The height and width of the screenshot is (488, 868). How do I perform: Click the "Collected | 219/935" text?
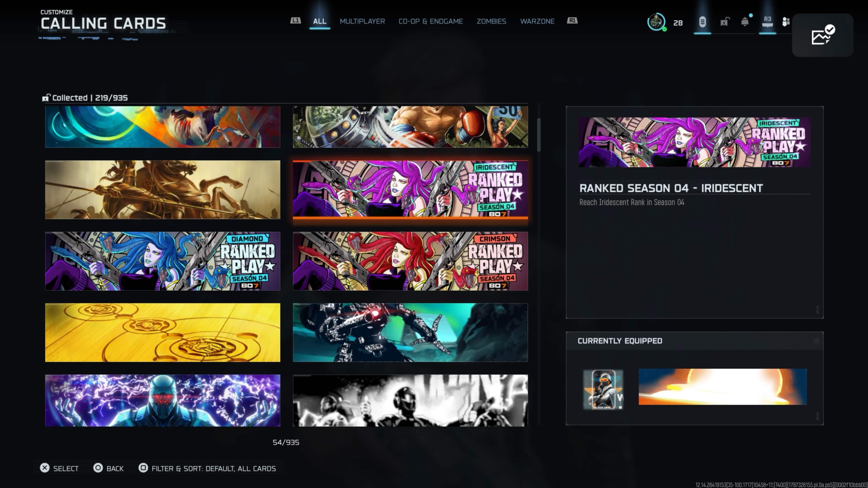(x=90, y=98)
